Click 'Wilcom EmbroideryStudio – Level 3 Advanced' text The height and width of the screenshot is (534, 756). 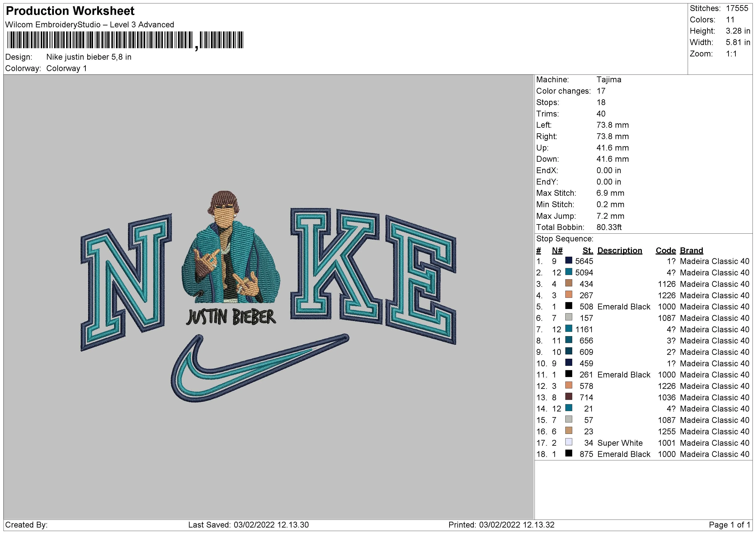pyautogui.click(x=90, y=25)
